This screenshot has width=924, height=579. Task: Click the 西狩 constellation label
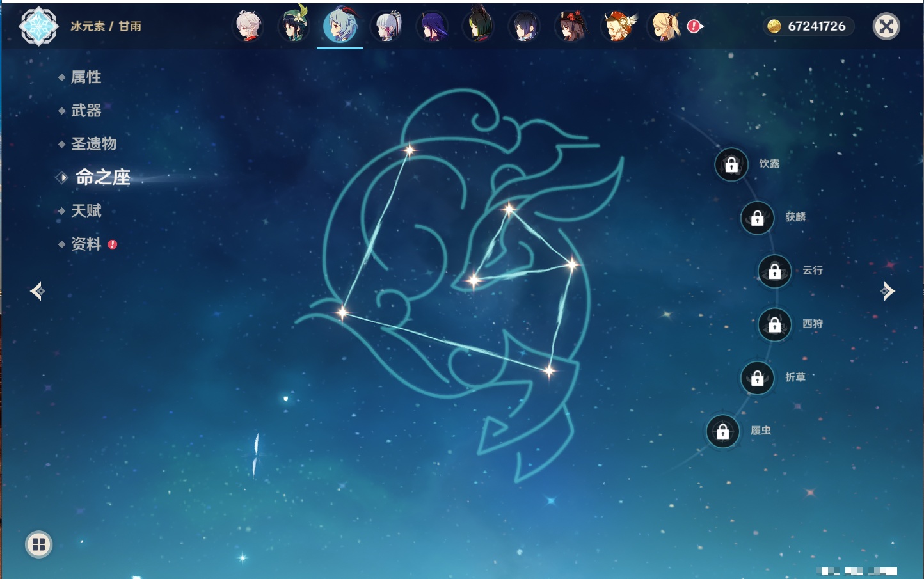tap(813, 324)
